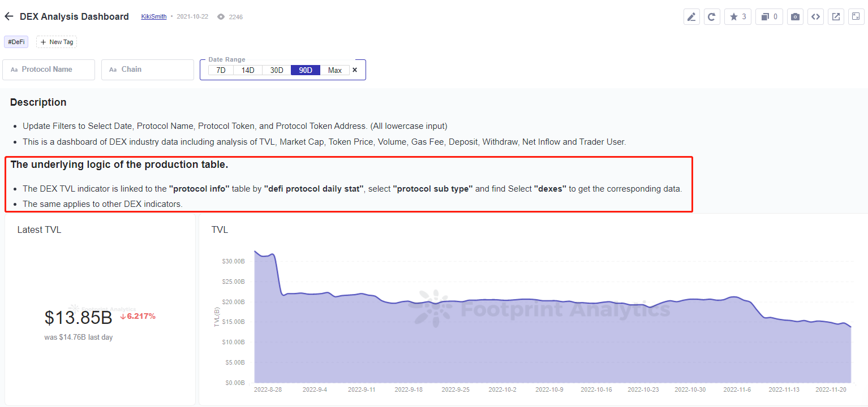This screenshot has height=407, width=868.
Task: Open the Protocol Name filter field
Action: [49, 70]
